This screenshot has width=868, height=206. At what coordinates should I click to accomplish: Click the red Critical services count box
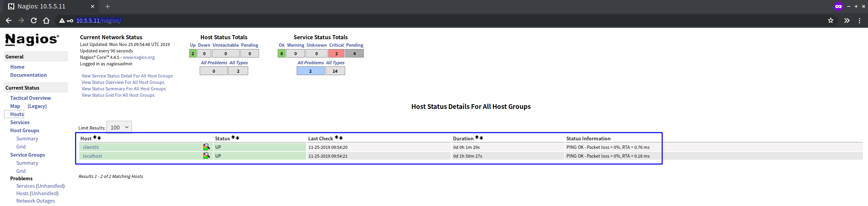pos(336,53)
